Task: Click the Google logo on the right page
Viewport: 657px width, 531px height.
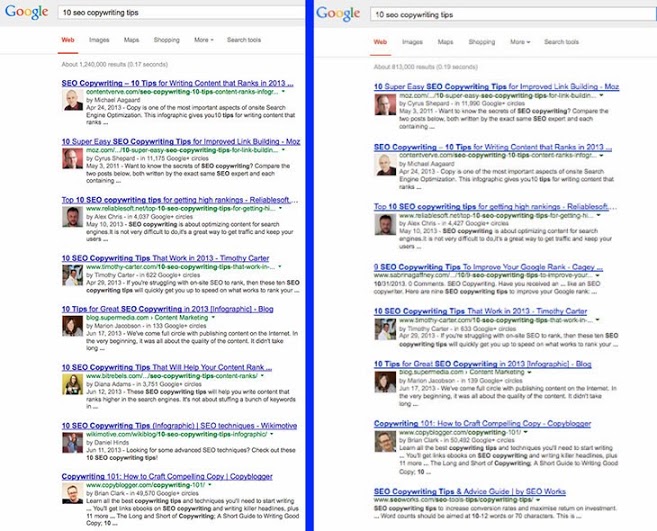Action: point(337,13)
